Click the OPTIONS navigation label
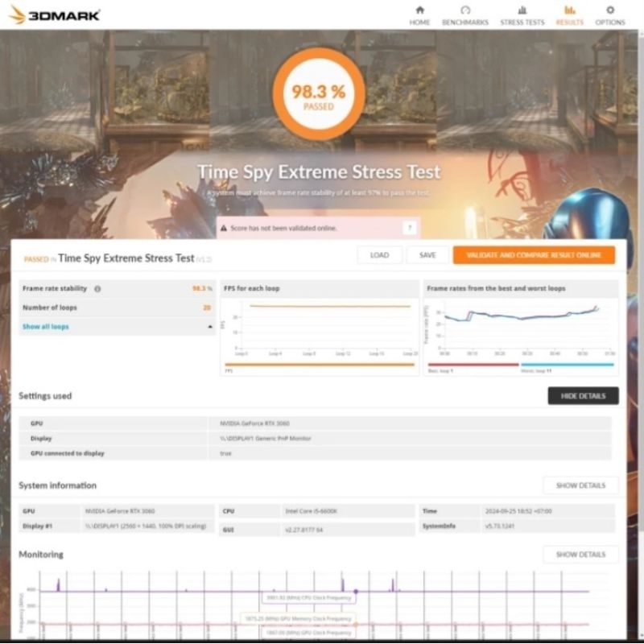This screenshot has height=644, width=644. coord(610,23)
